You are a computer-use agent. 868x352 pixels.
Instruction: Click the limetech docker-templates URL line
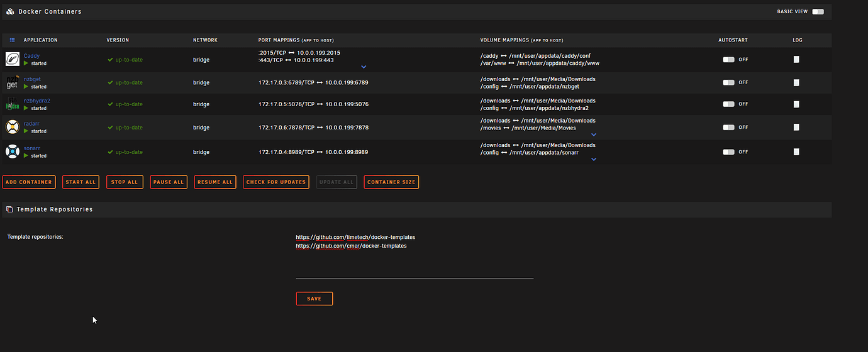point(356,237)
